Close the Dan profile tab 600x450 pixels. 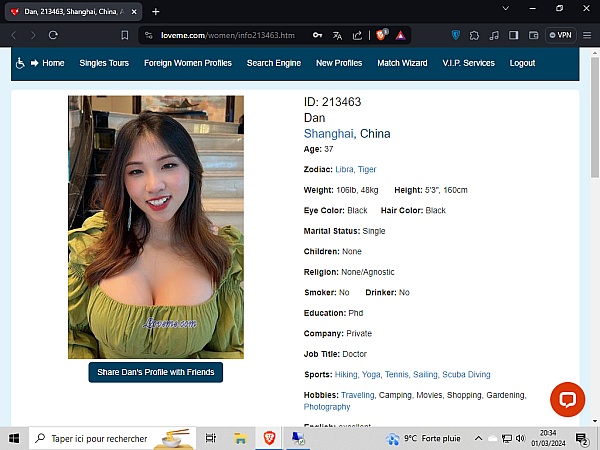click(x=134, y=12)
